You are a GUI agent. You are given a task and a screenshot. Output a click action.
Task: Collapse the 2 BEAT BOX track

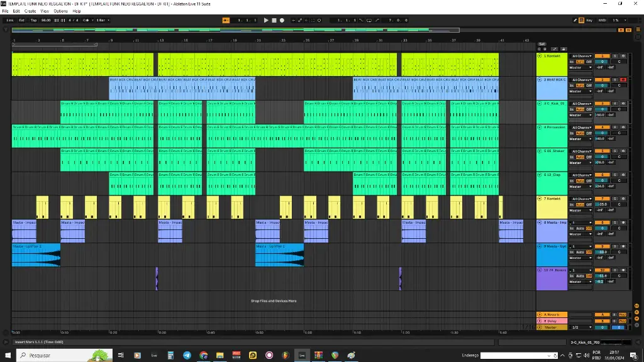[540, 80]
